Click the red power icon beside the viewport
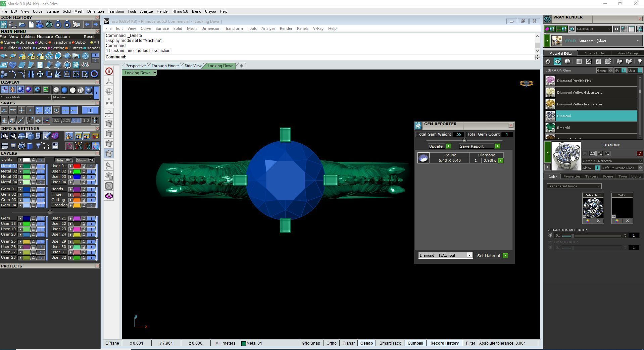Image resolution: width=644 pixels, height=350 pixels. point(109,71)
